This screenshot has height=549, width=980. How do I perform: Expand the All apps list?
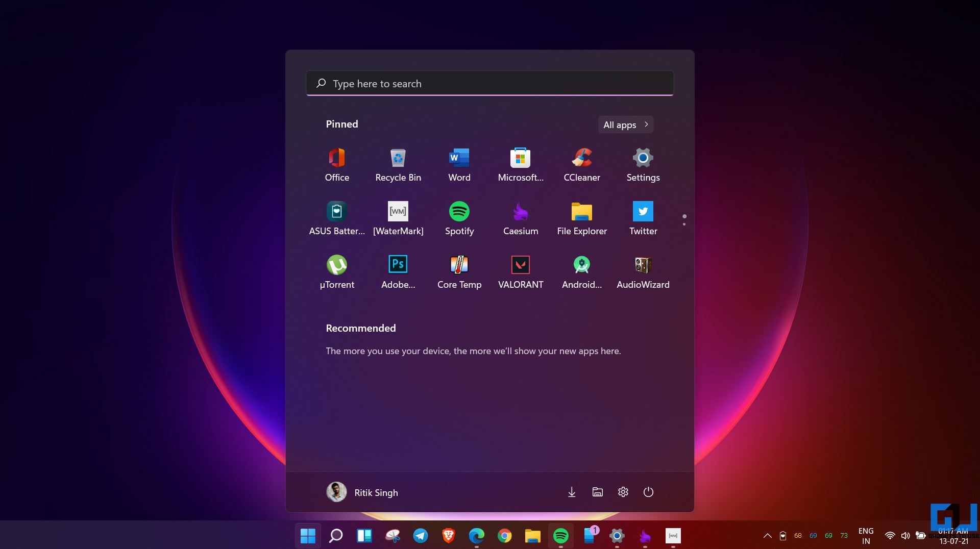[x=626, y=124]
